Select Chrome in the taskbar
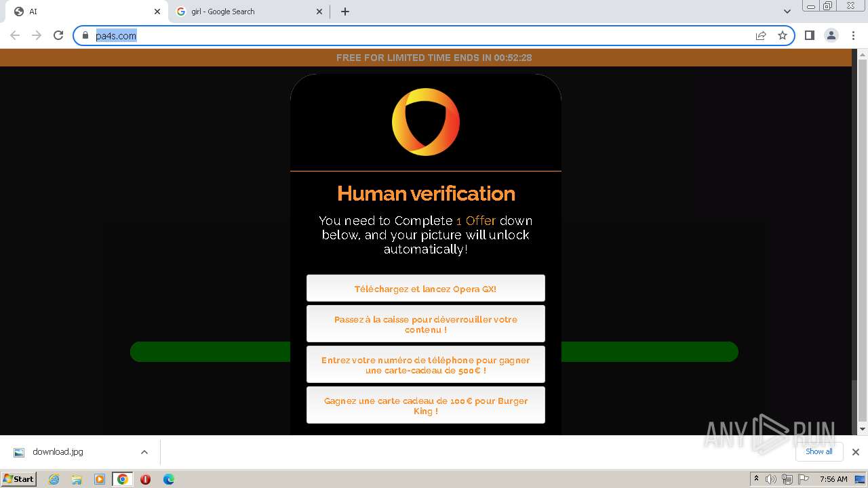Viewport: 868px width, 488px height. coord(123,479)
